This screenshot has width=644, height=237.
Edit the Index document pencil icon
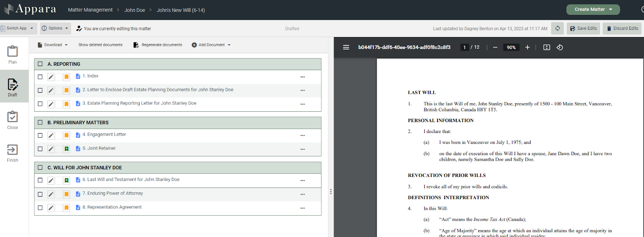click(x=51, y=77)
